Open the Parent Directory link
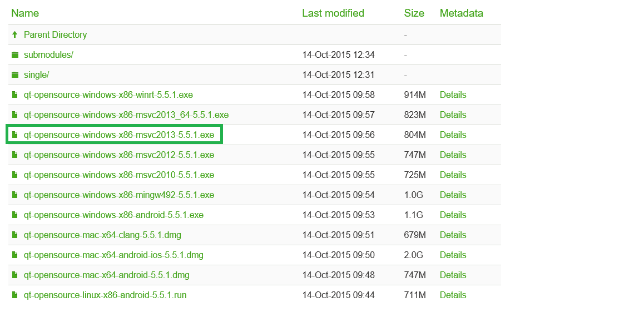 [55, 34]
